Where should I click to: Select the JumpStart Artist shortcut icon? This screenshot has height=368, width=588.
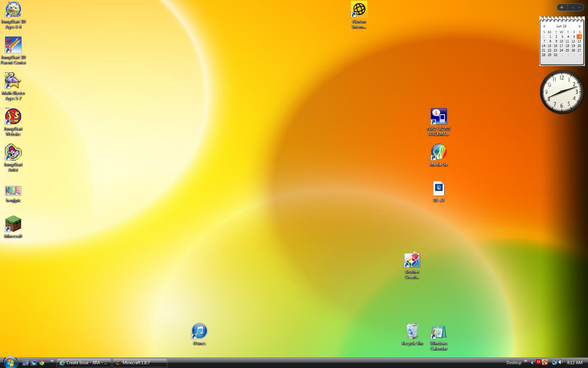(x=13, y=153)
